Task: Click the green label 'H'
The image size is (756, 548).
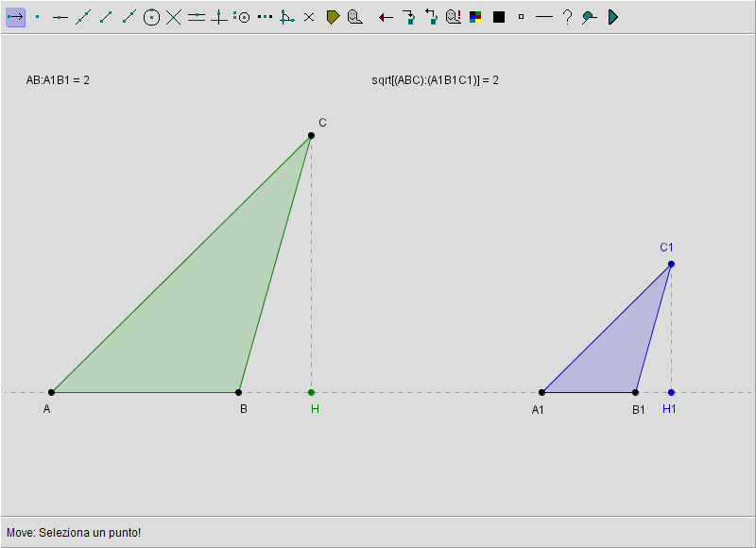Action: pyautogui.click(x=315, y=409)
